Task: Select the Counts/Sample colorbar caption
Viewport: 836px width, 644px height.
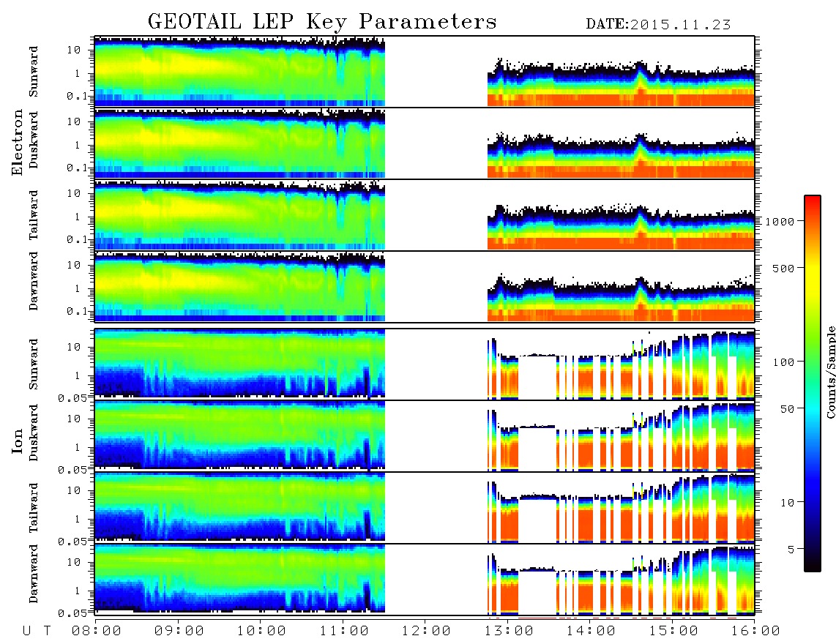Action: pos(830,372)
